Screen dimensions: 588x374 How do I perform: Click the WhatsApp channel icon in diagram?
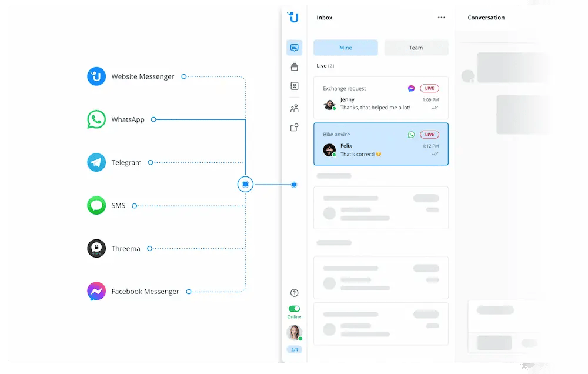96,119
